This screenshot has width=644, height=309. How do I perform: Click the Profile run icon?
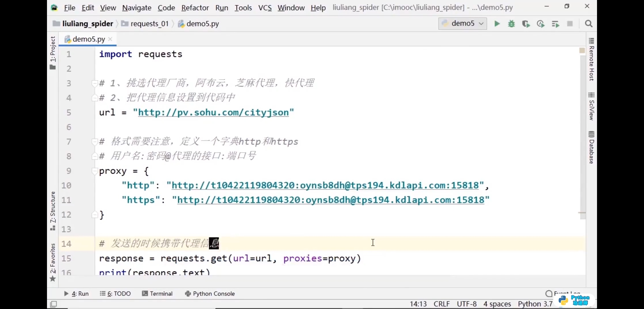(x=541, y=24)
